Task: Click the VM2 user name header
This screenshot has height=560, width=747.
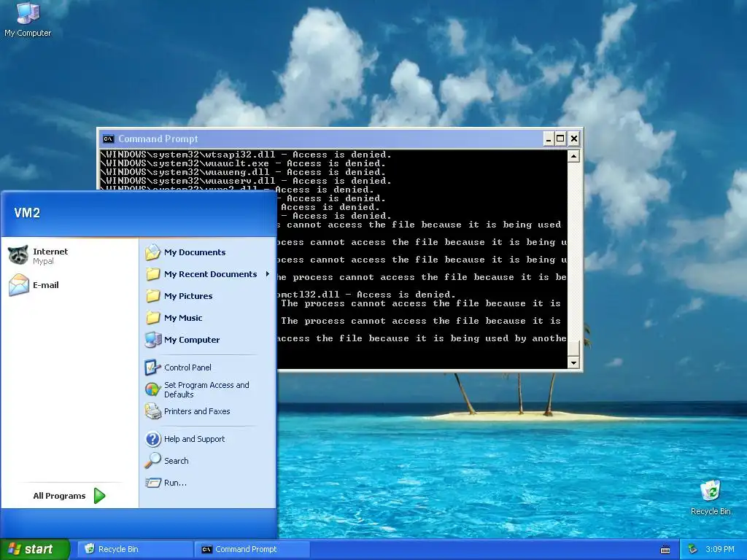Action: (x=27, y=213)
